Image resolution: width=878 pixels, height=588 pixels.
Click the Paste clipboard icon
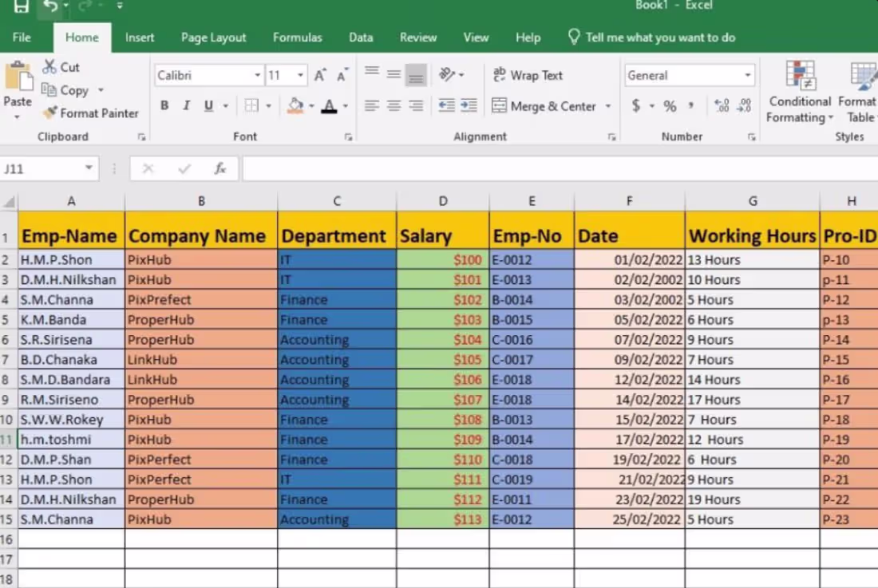18,77
